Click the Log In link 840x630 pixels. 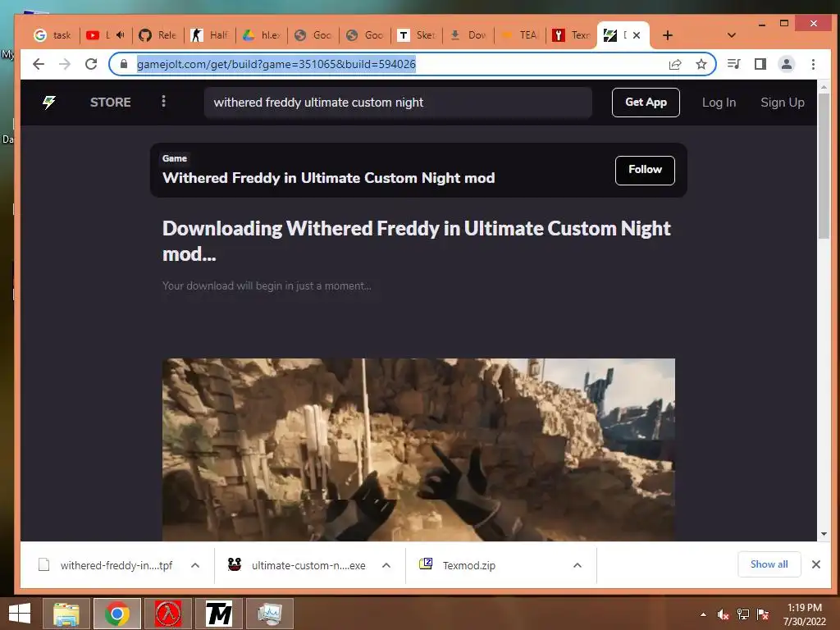point(719,103)
